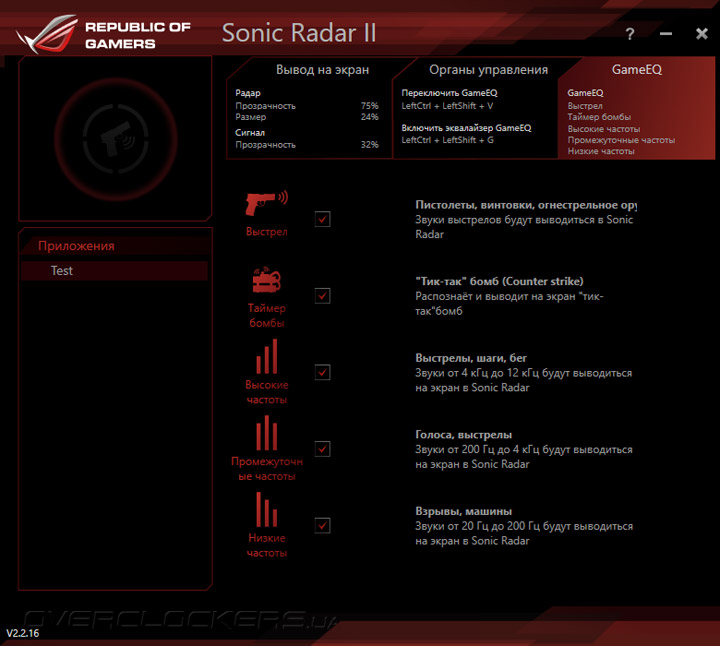720x646 pixels.
Task: Disable the Низкие частоты checkbox
Action: [323, 525]
